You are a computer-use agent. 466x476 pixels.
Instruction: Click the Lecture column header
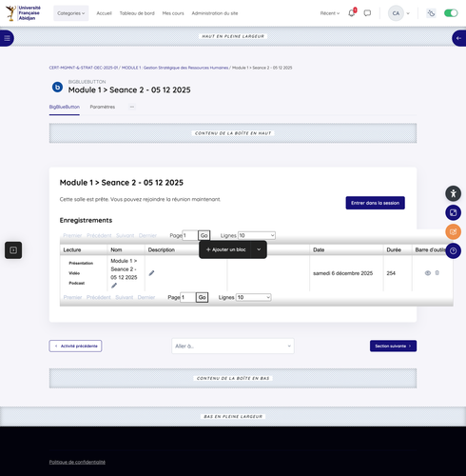[x=72, y=249]
